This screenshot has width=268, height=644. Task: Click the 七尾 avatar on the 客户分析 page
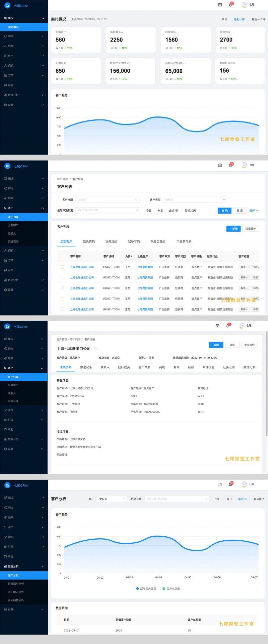245,484
